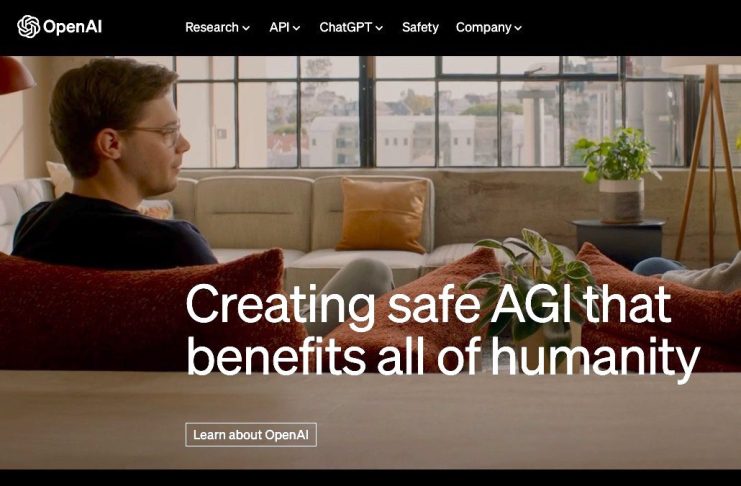Viewport: 741px width, 486px height.
Task: Go to the Safety page
Action: tap(420, 27)
